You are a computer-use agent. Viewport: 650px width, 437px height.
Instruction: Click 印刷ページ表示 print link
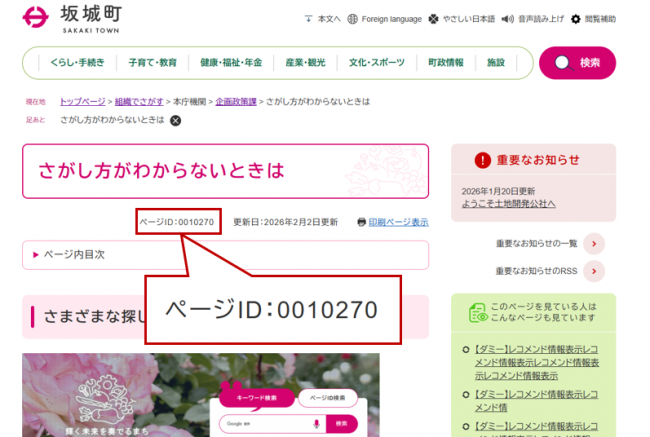tap(398, 222)
